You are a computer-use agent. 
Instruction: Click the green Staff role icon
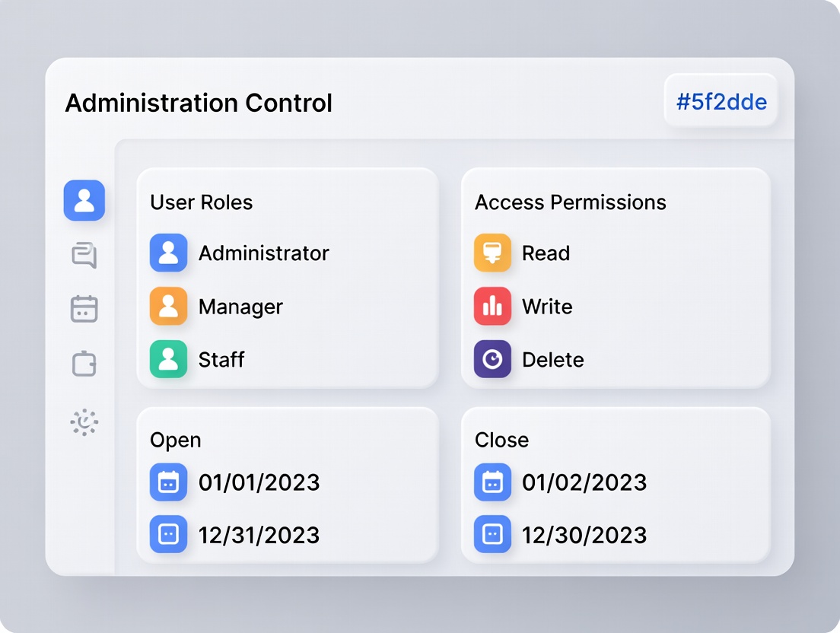click(168, 359)
